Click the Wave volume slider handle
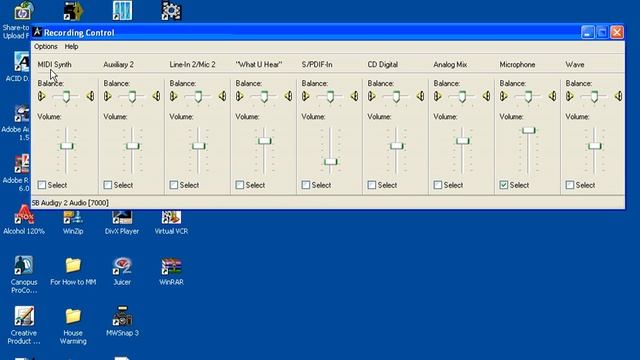Screen dimensions: 640x360 pos(595,146)
